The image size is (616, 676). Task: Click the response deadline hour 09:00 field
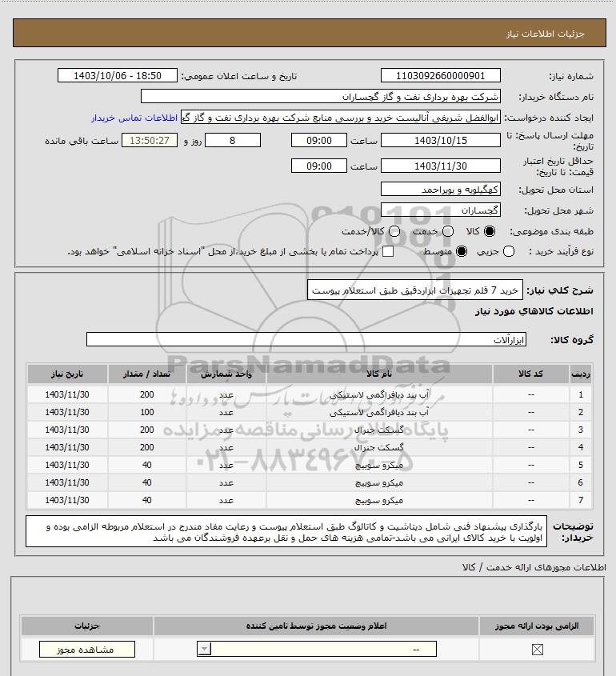319,141
